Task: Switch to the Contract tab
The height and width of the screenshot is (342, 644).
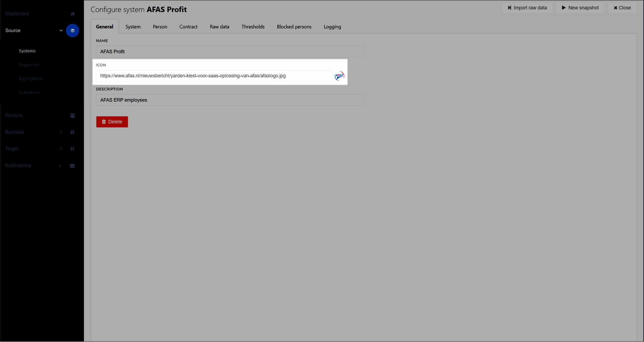Action: click(189, 27)
